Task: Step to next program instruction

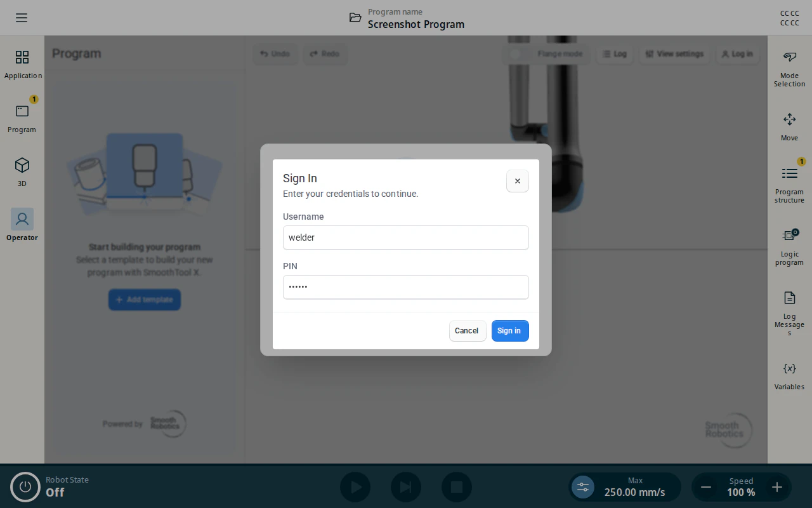Action: [406, 487]
